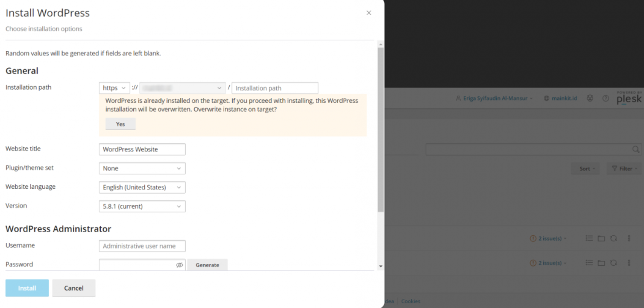Click the dialog scrollbar down arrow

click(x=380, y=266)
